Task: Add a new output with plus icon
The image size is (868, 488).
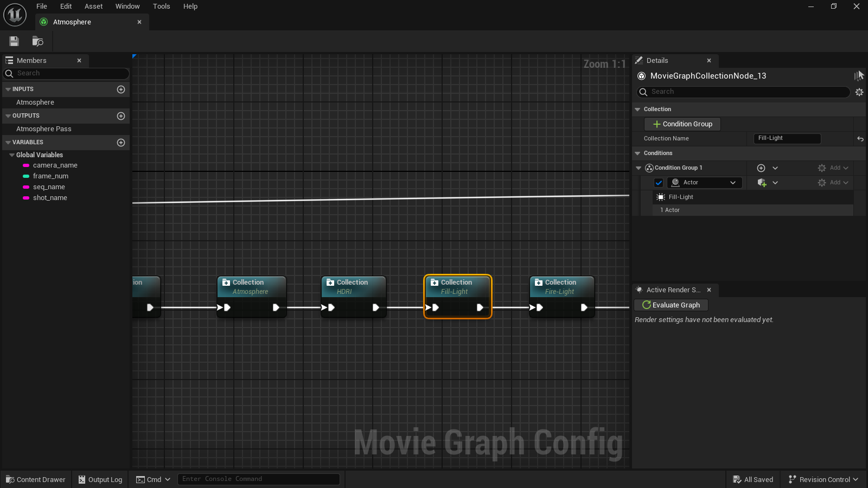Action: point(121,116)
